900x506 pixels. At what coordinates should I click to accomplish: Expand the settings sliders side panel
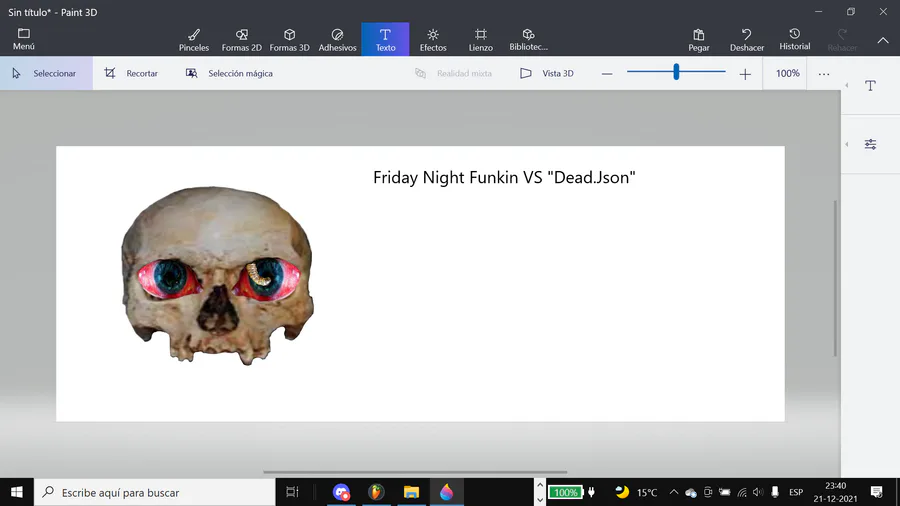click(870, 145)
